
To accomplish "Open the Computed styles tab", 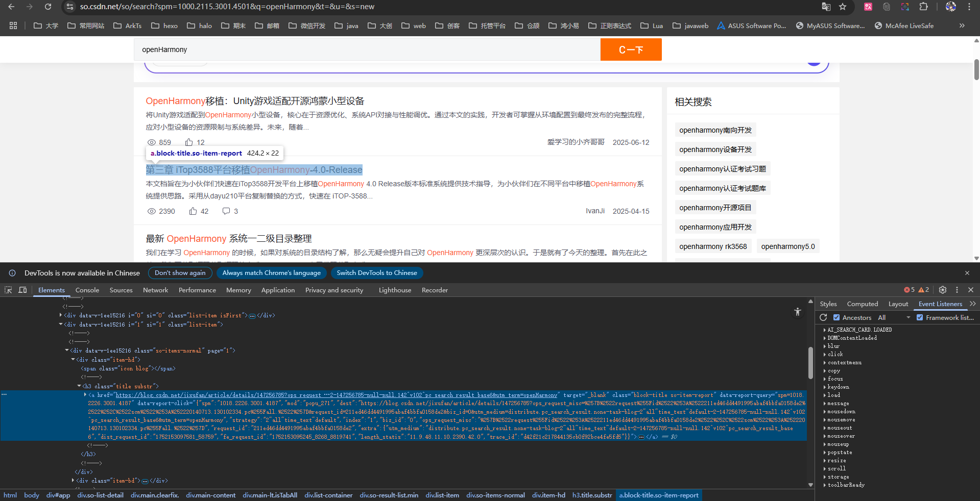I will point(862,304).
